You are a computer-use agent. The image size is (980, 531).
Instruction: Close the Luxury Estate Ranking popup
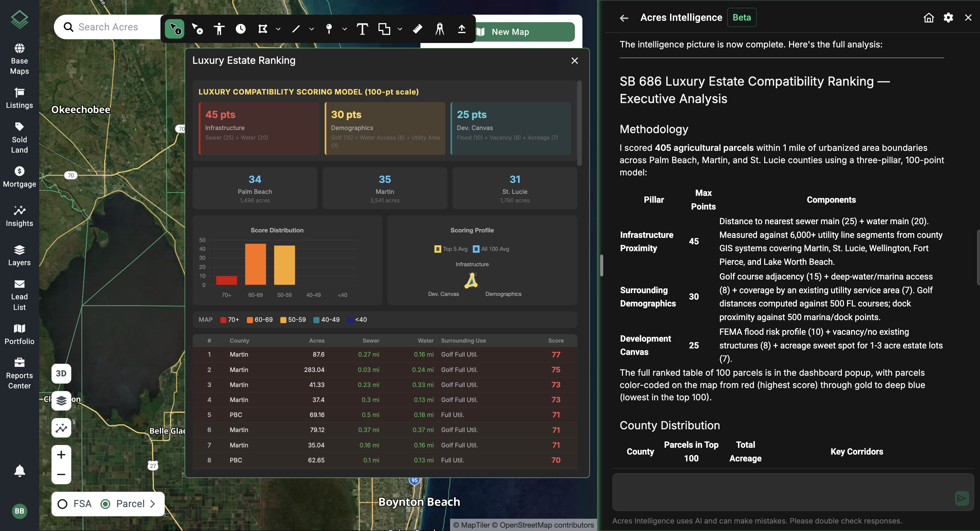pyautogui.click(x=575, y=60)
